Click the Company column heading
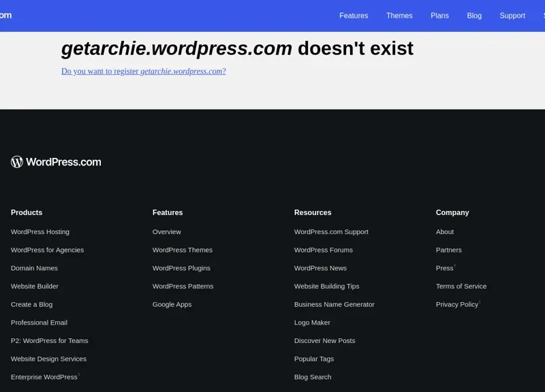The image size is (545, 392). [x=452, y=212]
